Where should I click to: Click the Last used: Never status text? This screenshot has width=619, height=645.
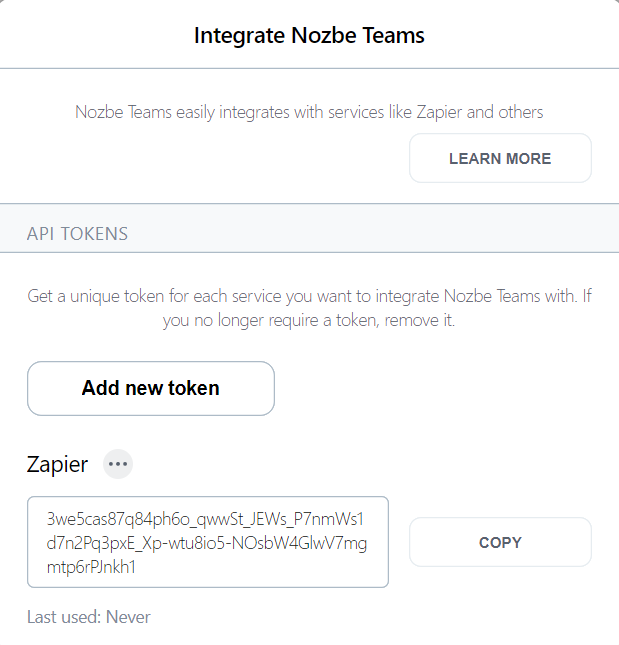[89, 617]
